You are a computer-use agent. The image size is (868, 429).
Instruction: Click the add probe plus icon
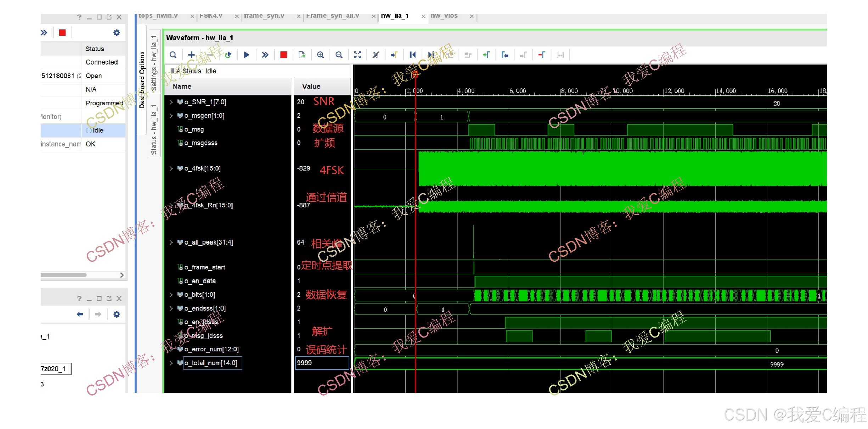click(191, 55)
